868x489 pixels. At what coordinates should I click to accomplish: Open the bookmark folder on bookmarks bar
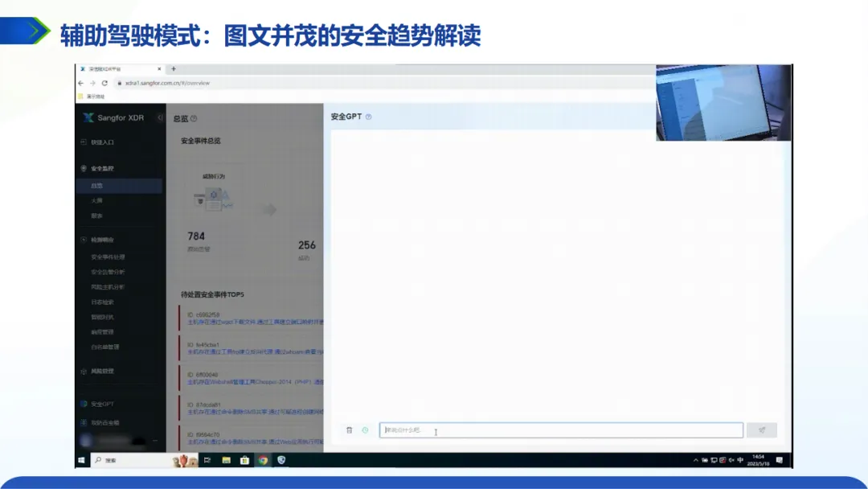coord(92,97)
